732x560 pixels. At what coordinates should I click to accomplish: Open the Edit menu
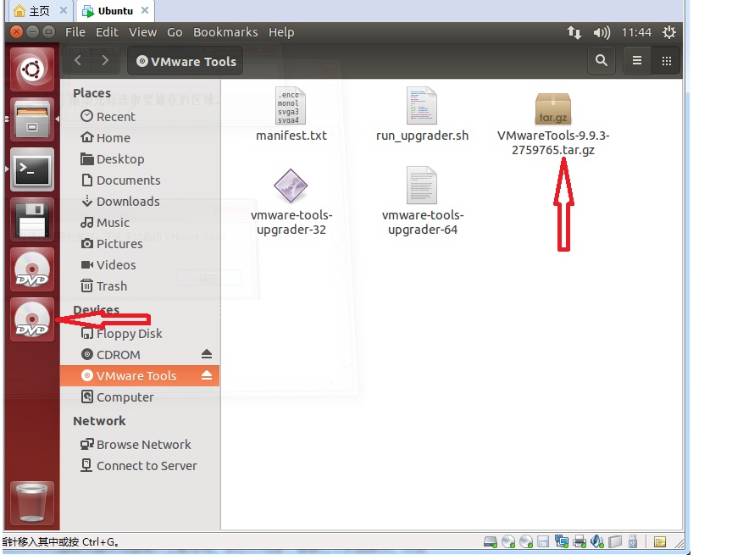[x=107, y=32]
